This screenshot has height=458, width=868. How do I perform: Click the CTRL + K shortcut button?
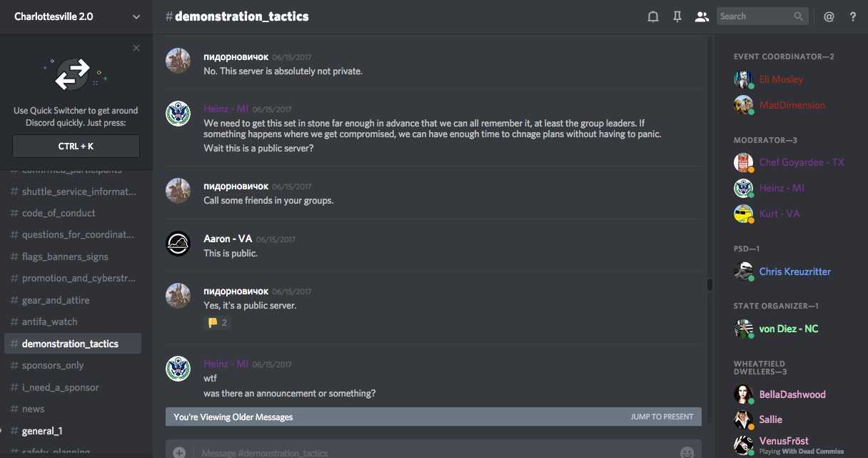[x=76, y=146]
